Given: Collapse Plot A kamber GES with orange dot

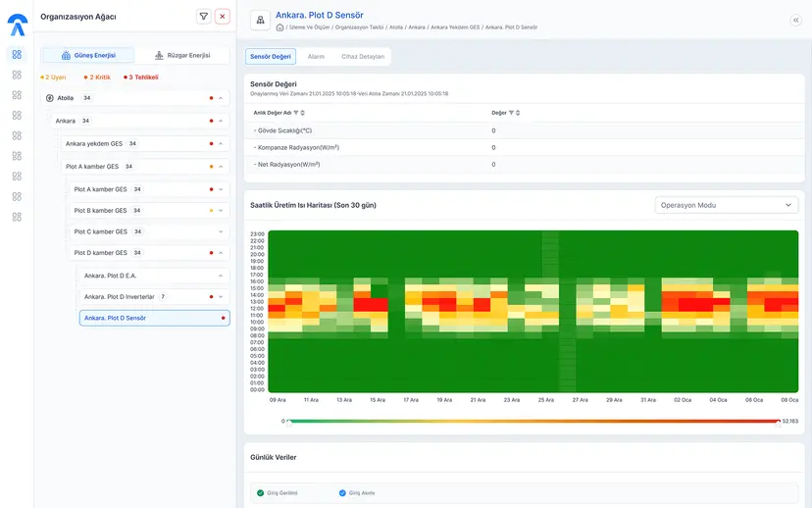Looking at the screenshot, I should (x=221, y=166).
